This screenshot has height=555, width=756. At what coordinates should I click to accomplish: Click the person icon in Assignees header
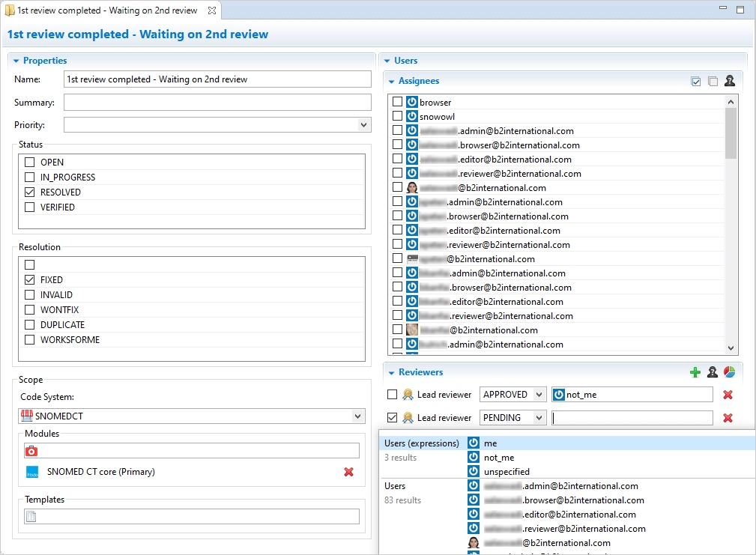pos(729,81)
